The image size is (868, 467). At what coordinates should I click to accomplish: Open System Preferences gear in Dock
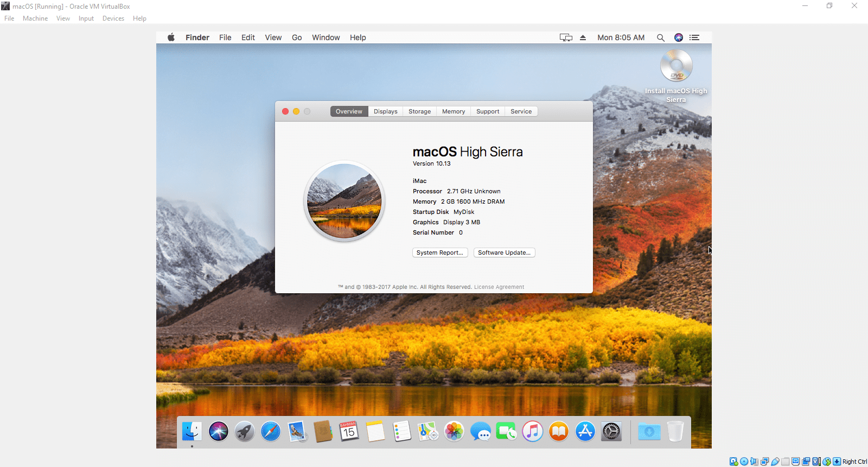611,432
